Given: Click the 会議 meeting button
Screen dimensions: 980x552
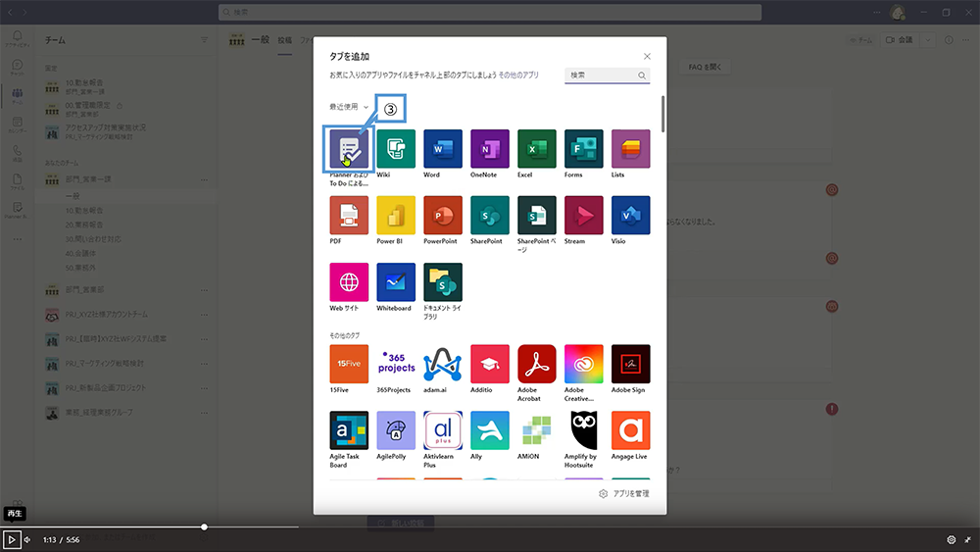Looking at the screenshot, I should point(900,40).
